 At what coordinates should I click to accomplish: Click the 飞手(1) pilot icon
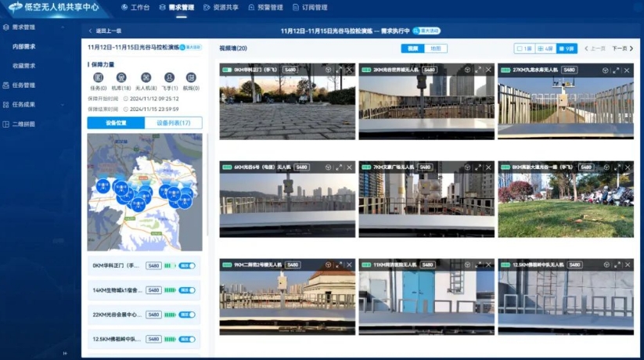tap(168, 77)
